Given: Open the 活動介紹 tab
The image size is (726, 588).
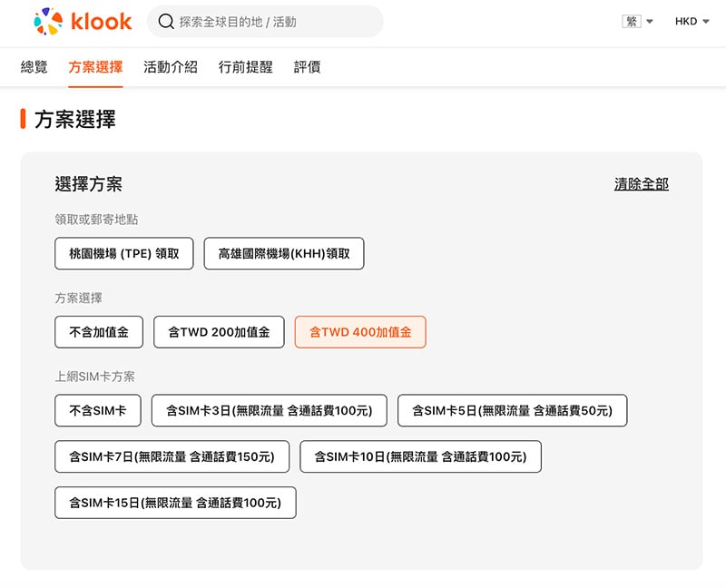Looking at the screenshot, I should tap(171, 67).
